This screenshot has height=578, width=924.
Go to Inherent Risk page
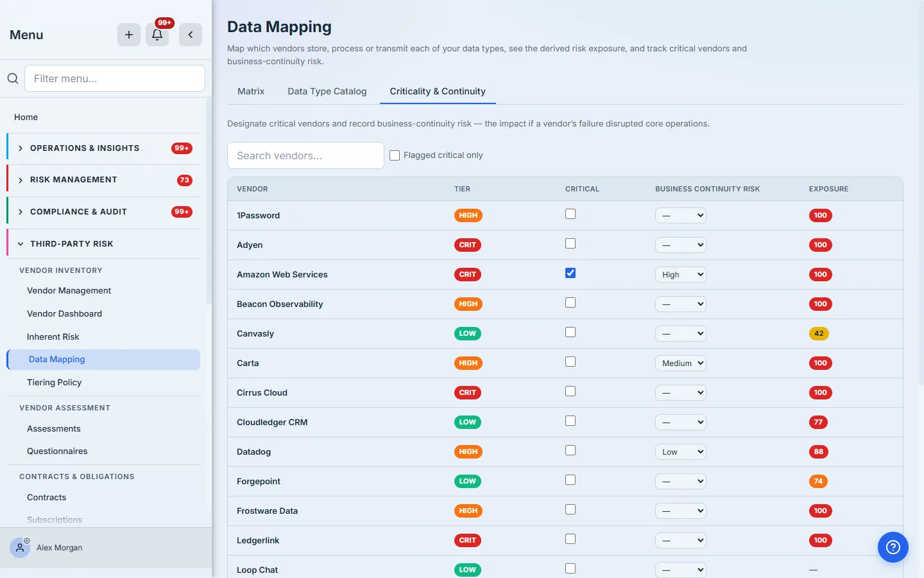tap(53, 337)
